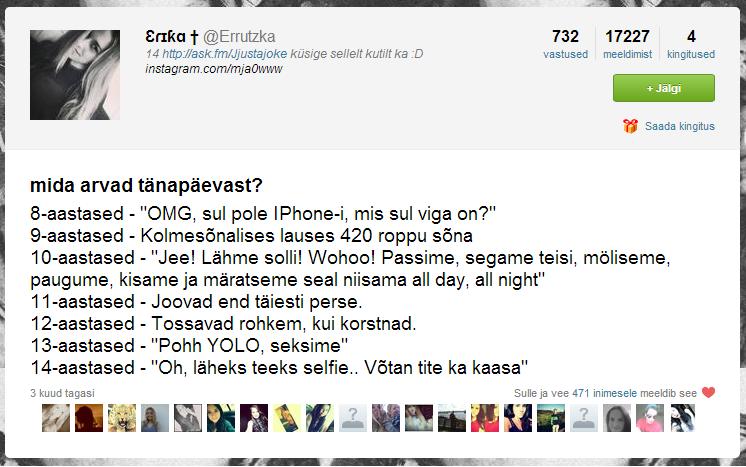Open the last liker avatar in row
The width and height of the screenshot is (746, 467).
683,418
